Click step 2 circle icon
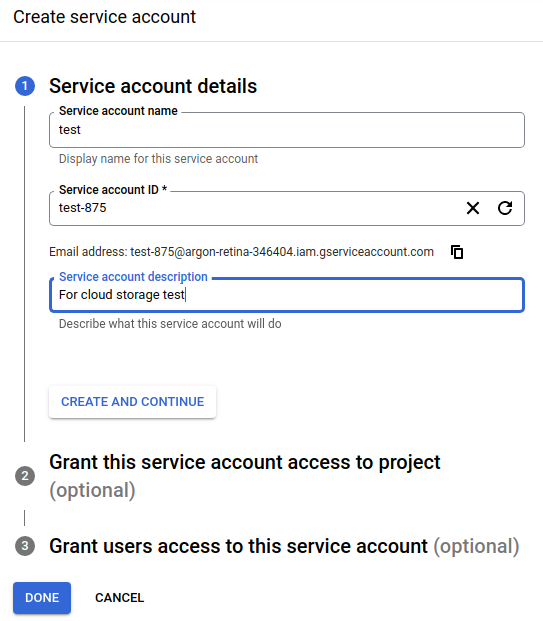This screenshot has height=621, width=543. pyautogui.click(x=25, y=476)
